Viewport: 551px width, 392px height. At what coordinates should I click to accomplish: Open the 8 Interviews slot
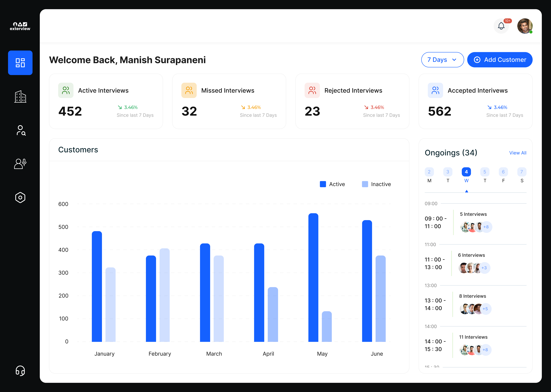point(473,296)
